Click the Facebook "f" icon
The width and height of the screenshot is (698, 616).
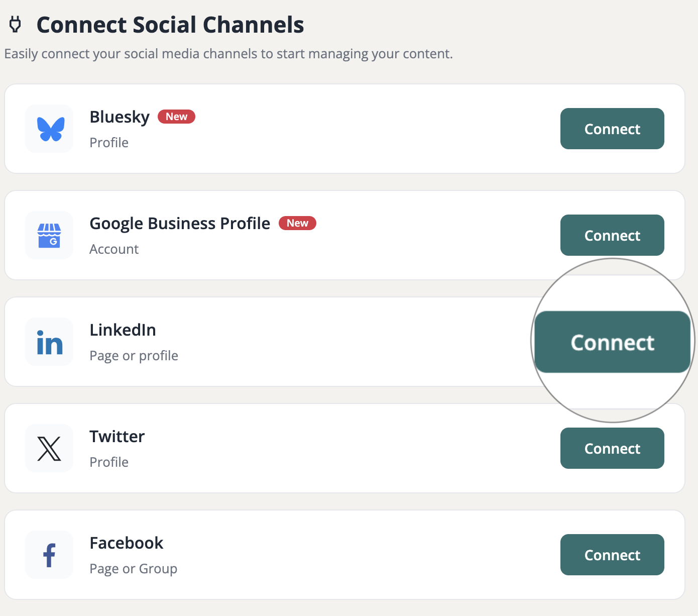pos(49,555)
